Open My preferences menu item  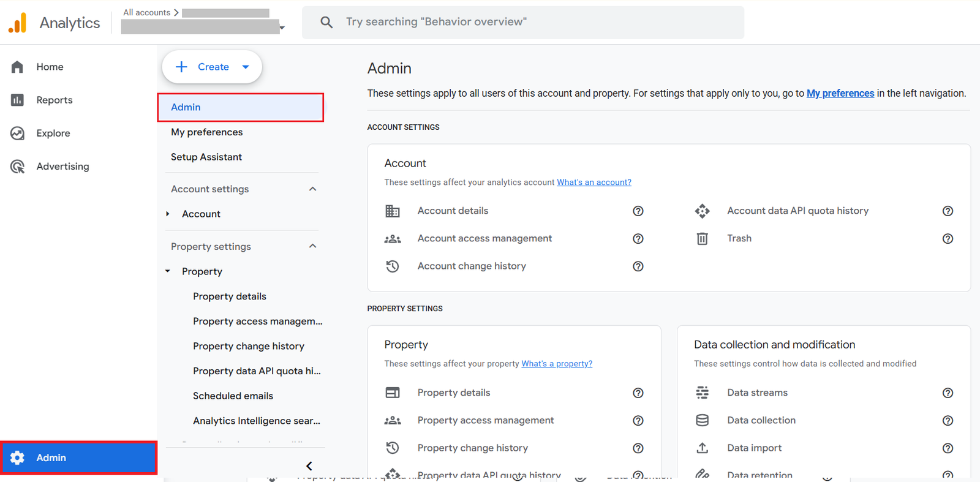[x=207, y=132]
